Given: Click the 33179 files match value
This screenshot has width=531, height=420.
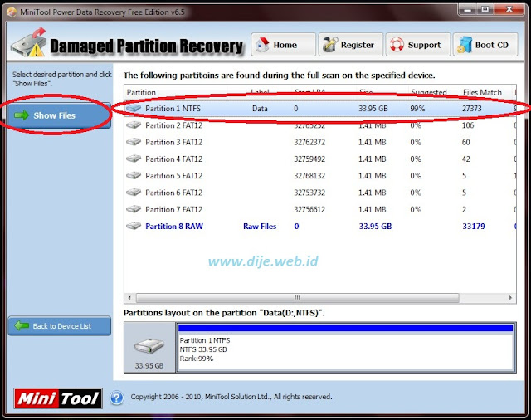Looking at the screenshot, I should (x=474, y=226).
